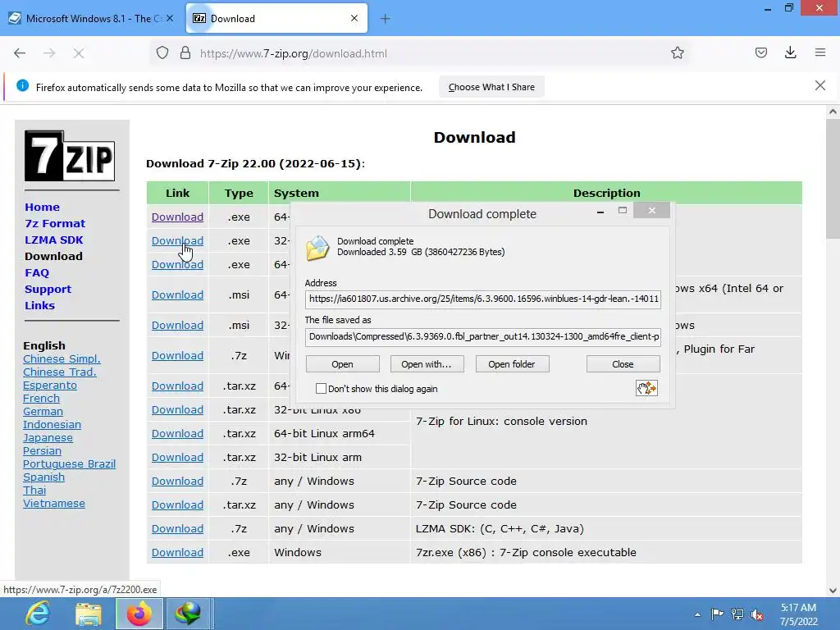Click the drag-and-drop hand icon in dialog
The height and width of the screenshot is (630, 840).
click(646, 388)
